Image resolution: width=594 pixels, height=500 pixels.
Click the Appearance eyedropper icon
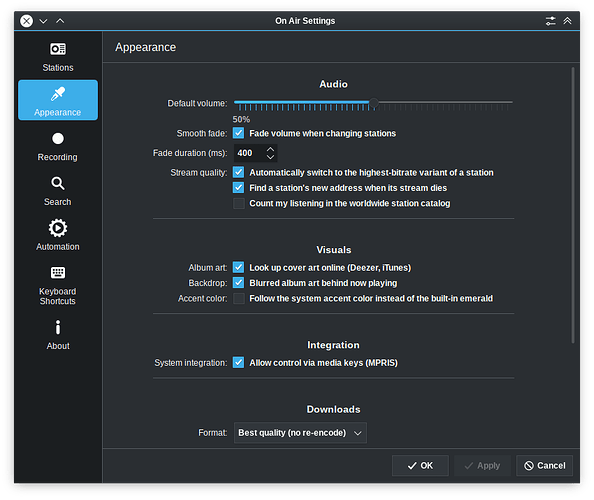pos(58,94)
